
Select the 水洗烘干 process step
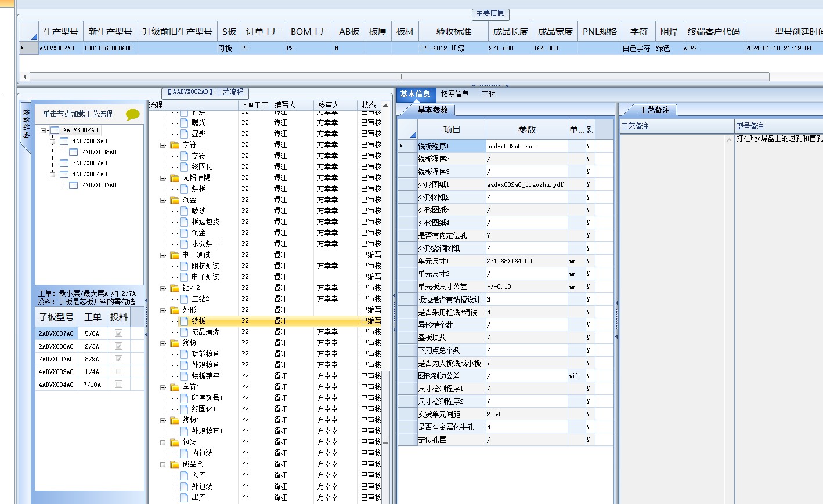click(x=205, y=244)
